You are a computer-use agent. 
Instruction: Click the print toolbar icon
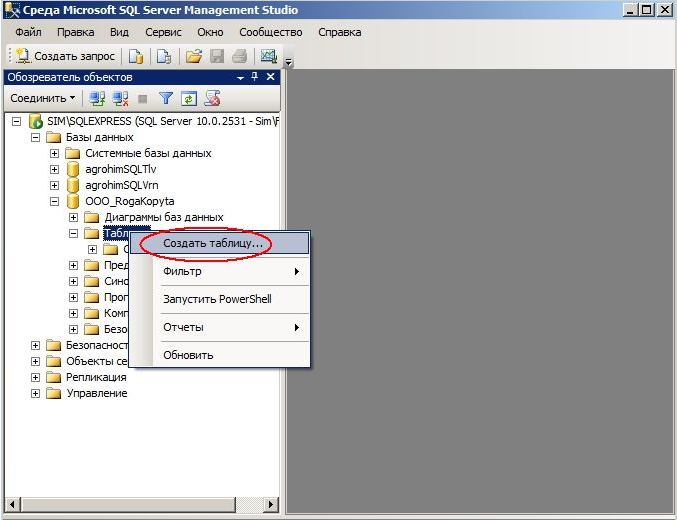240,56
